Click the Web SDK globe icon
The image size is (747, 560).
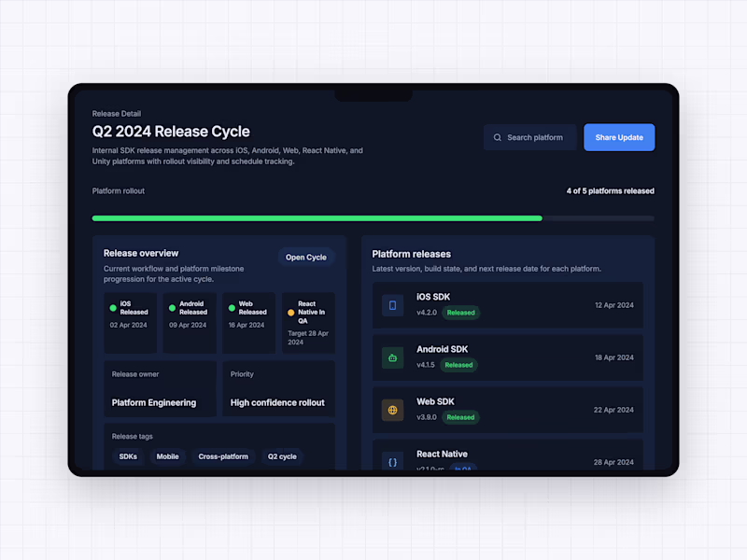[x=392, y=410]
